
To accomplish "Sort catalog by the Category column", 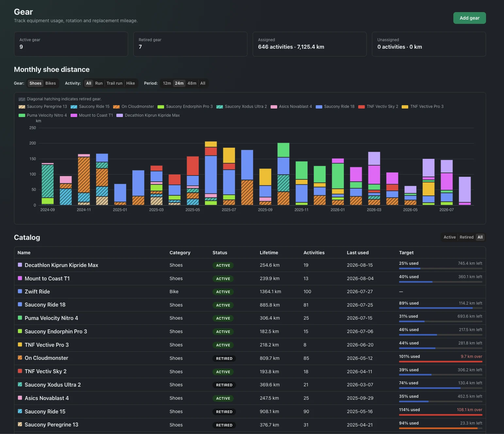I will pyautogui.click(x=180, y=253).
